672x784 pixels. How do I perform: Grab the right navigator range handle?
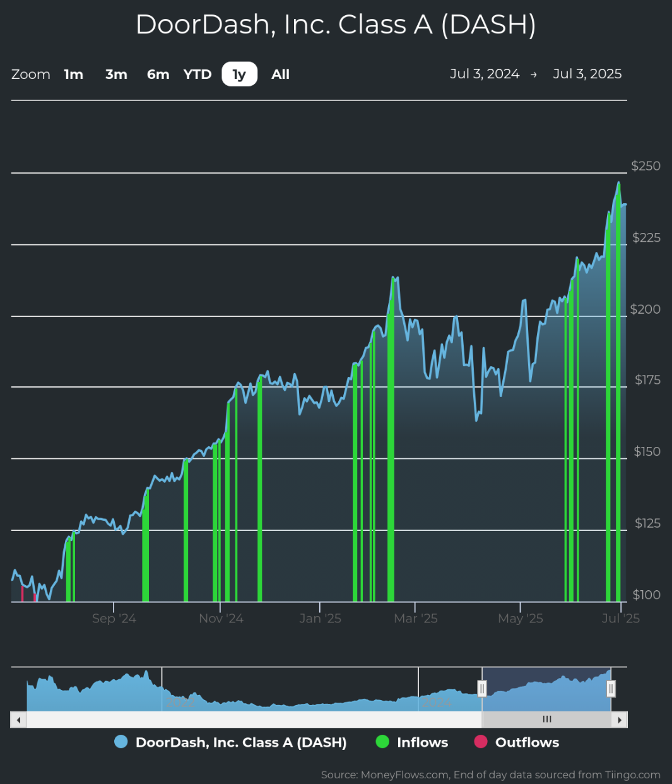click(x=611, y=688)
